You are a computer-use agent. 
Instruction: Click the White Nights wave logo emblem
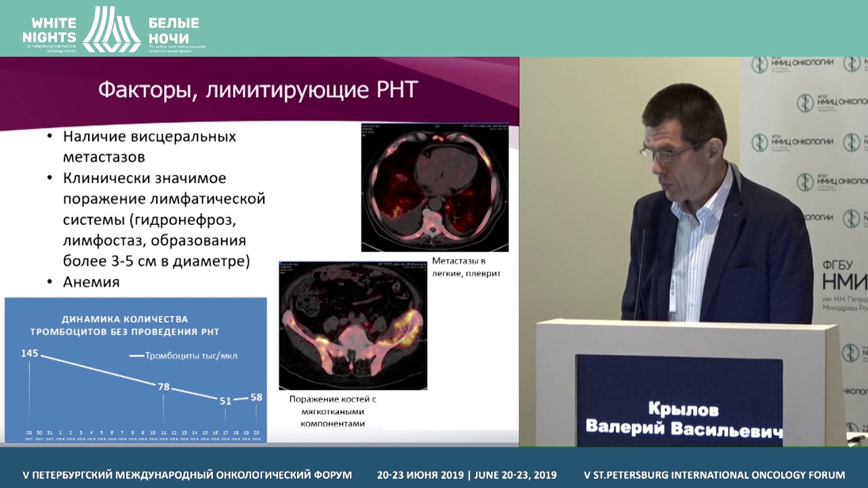pyautogui.click(x=112, y=29)
